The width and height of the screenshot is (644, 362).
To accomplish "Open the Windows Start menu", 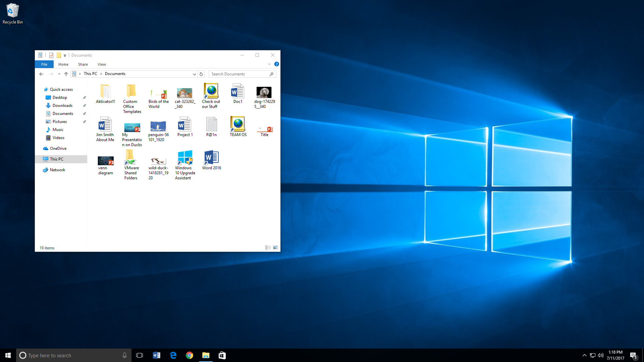I will 8,355.
